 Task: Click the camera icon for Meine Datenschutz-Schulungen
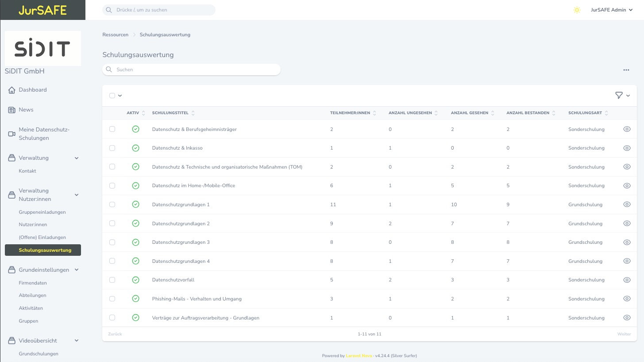tap(12, 134)
